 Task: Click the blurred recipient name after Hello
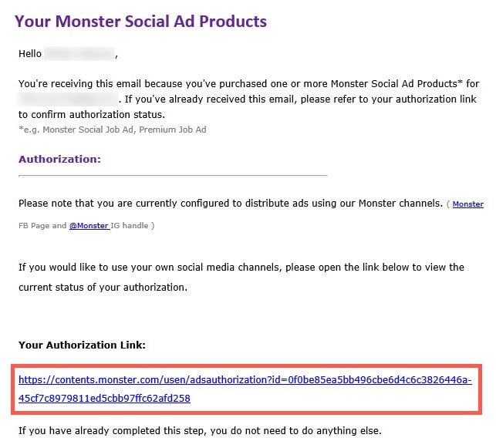(x=79, y=55)
